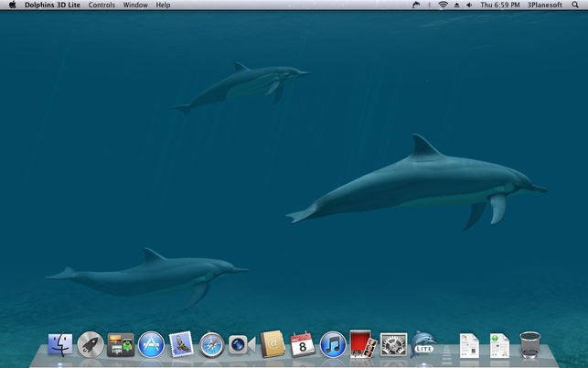Image resolution: width=588 pixels, height=368 pixels.
Task: Open the Apple menu
Action: [x=13, y=5]
